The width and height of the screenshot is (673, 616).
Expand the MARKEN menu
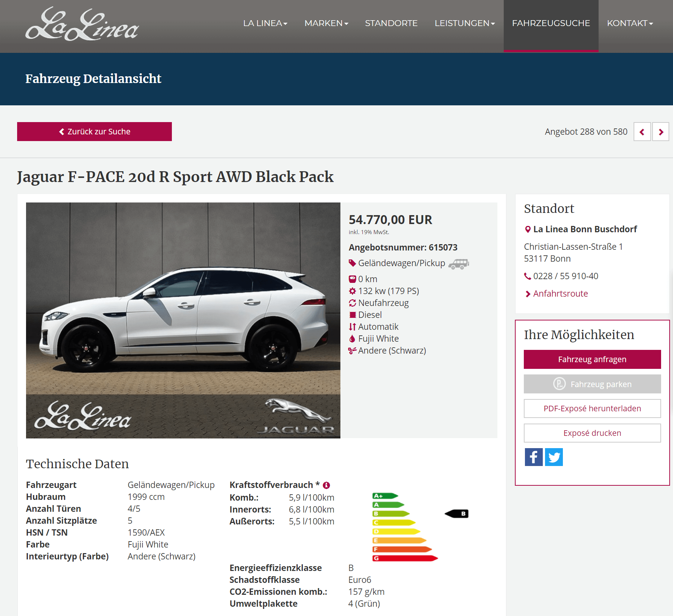tap(326, 23)
